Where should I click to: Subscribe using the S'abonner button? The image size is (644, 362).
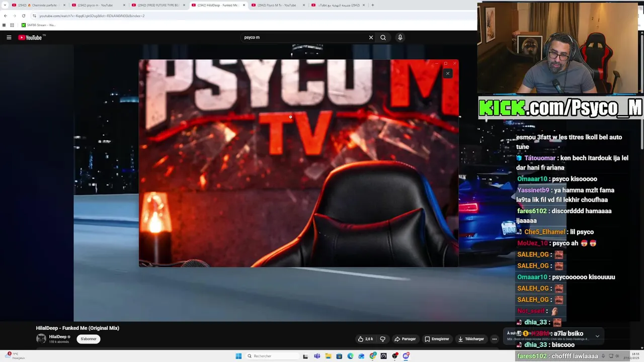pyautogui.click(x=89, y=339)
